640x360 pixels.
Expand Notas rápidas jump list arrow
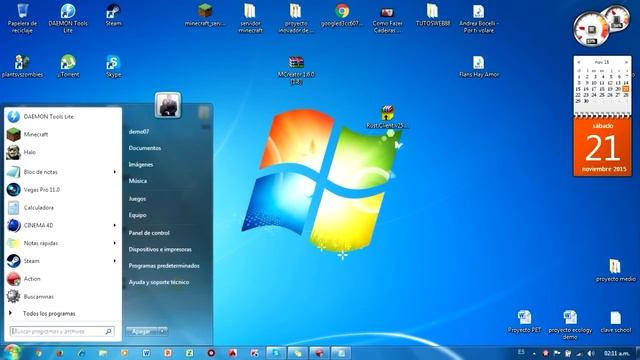114,243
